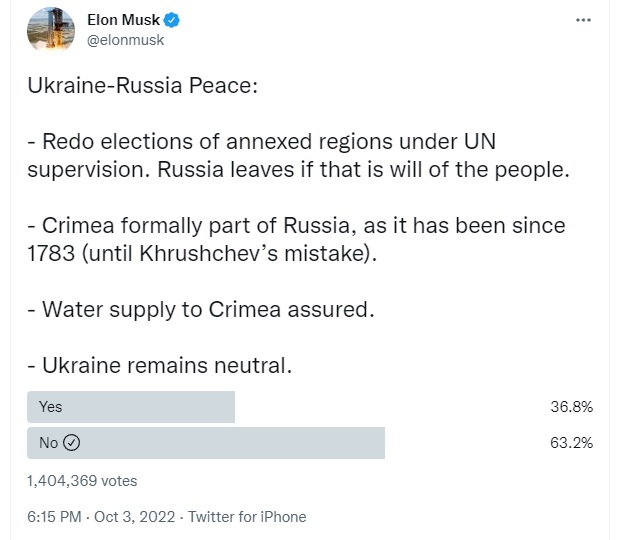
Task: Click the Ukraine-Russia Peace heading text
Action: pyautogui.click(x=143, y=85)
